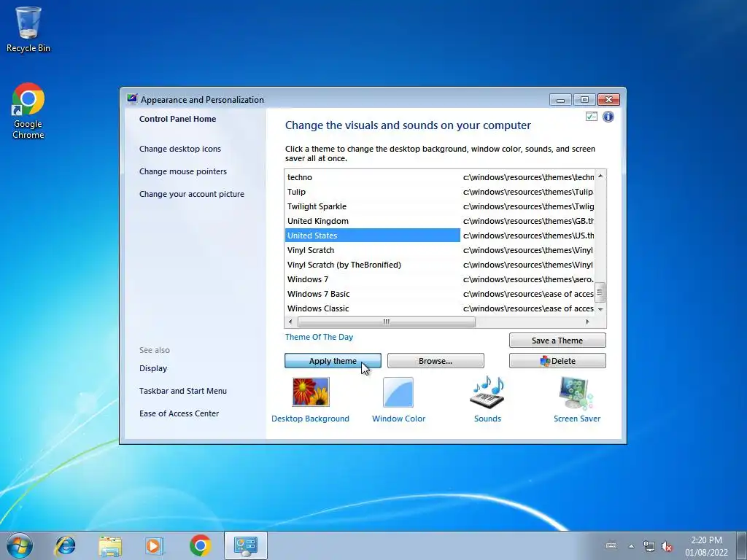Open the Theme Of The Day link
Viewport: 747px width, 560px height.
pos(320,337)
